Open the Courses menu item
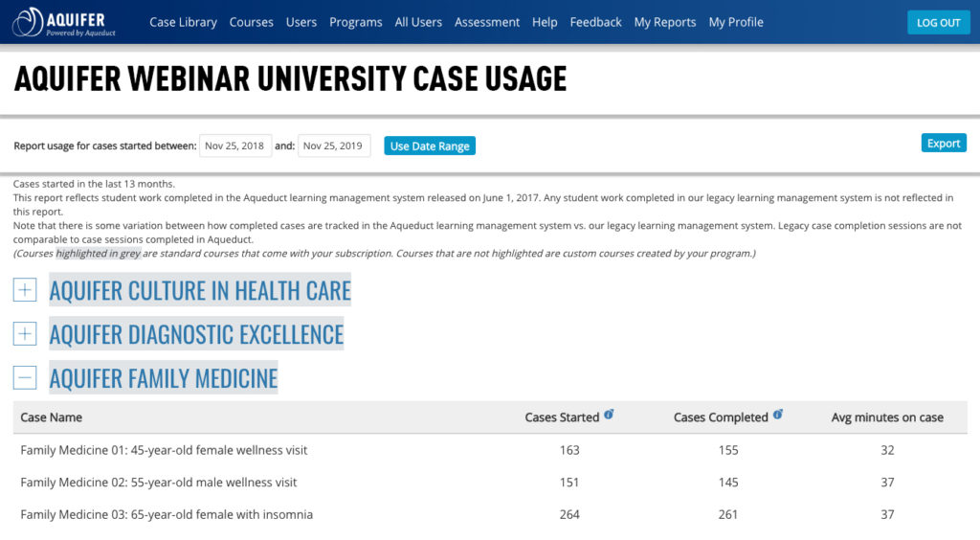This screenshot has width=980, height=540. point(252,22)
